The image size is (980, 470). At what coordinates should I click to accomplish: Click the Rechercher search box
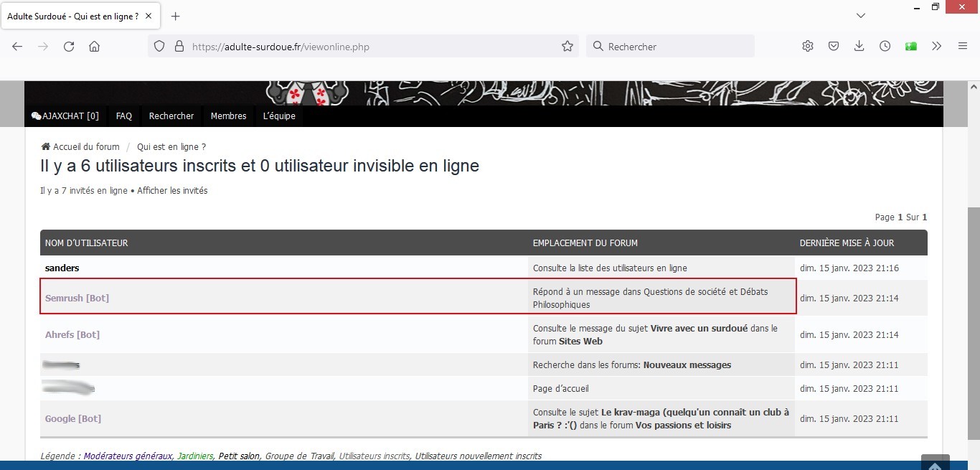(x=670, y=46)
